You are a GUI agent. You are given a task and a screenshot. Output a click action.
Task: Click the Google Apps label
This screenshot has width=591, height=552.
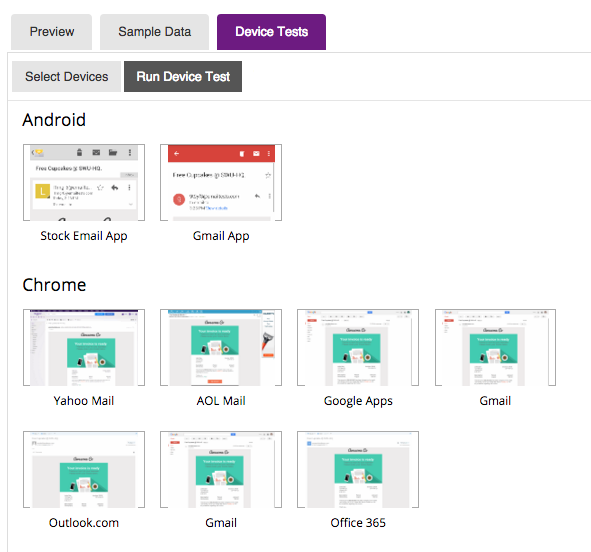(x=358, y=401)
